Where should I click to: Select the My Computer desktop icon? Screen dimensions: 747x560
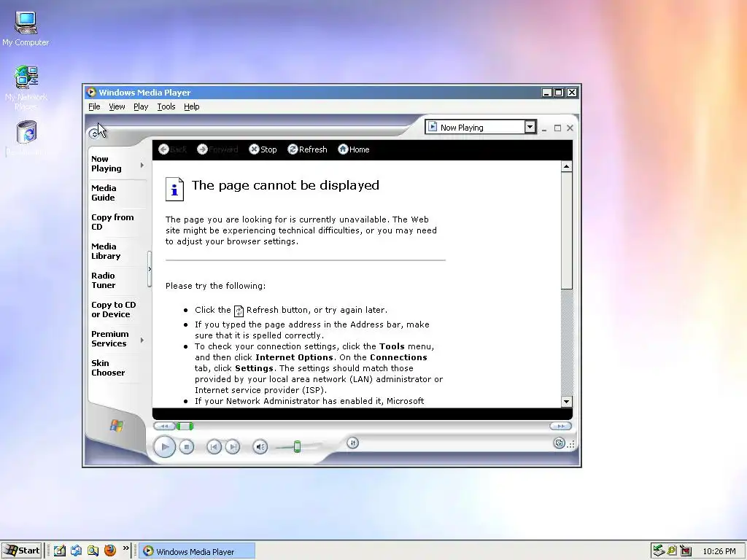26,28
